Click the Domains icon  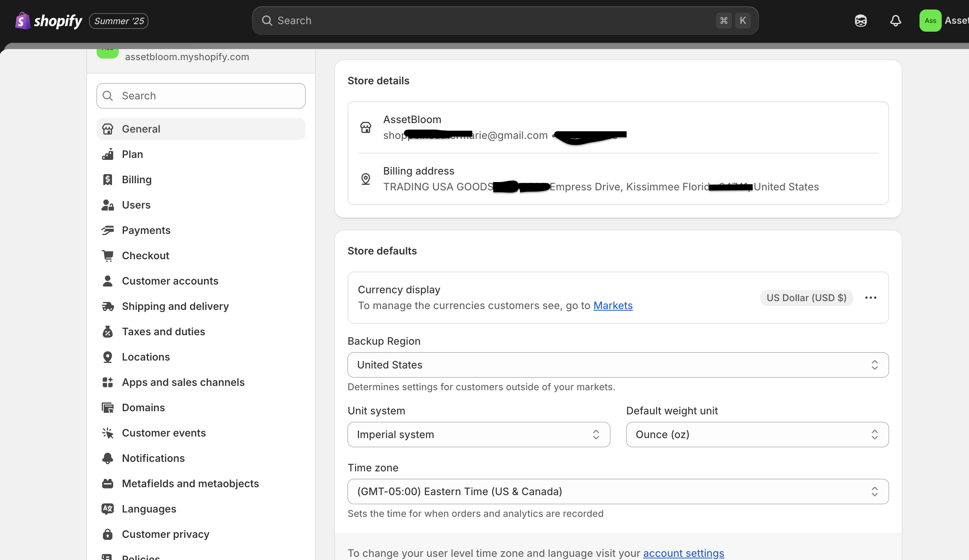108,408
